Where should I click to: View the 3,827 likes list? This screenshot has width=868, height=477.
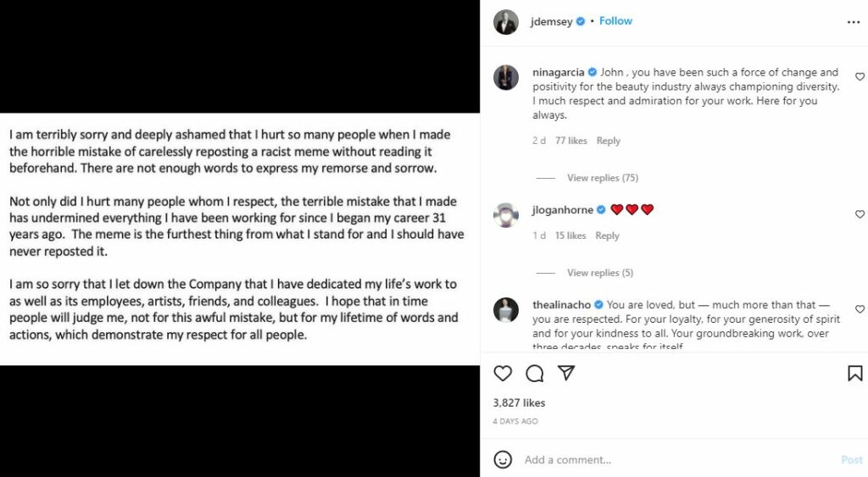(520, 402)
